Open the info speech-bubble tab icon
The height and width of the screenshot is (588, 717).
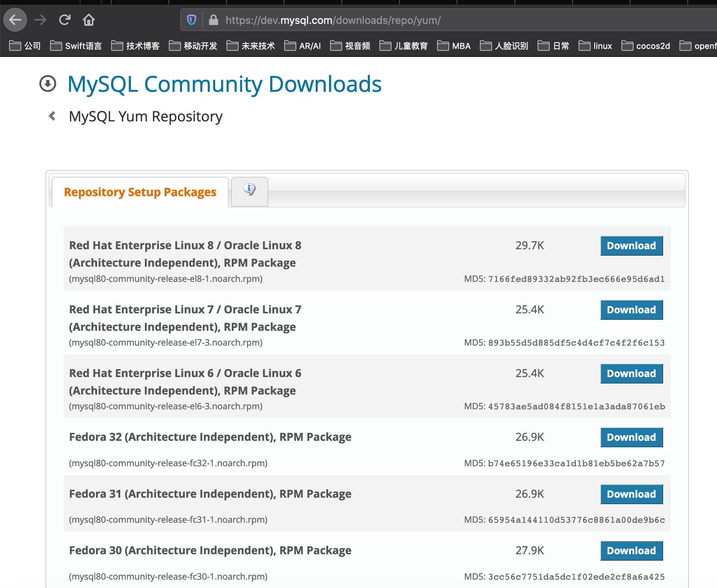point(249,190)
